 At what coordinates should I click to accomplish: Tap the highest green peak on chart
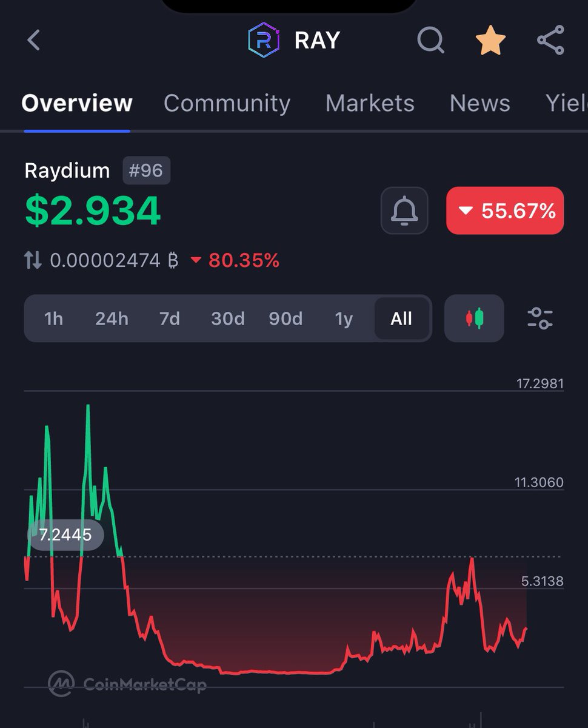click(x=88, y=405)
